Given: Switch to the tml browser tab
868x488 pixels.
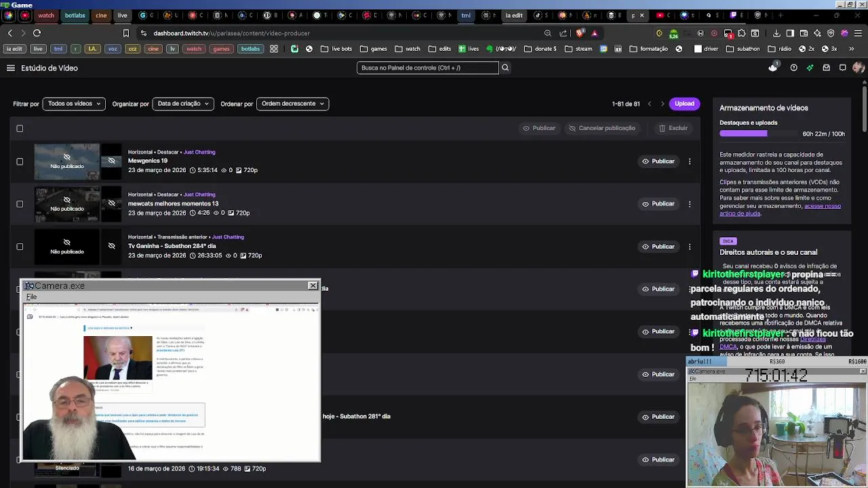Looking at the screenshot, I should click(466, 15).
